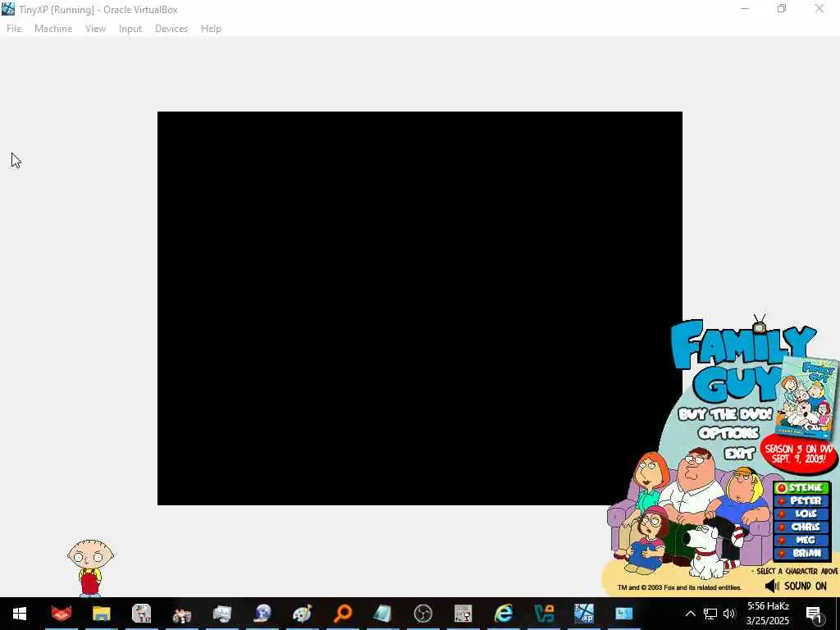This screenshot has width=840, height=630.
Task: Open the Input menu
Action: pos(130,29)
